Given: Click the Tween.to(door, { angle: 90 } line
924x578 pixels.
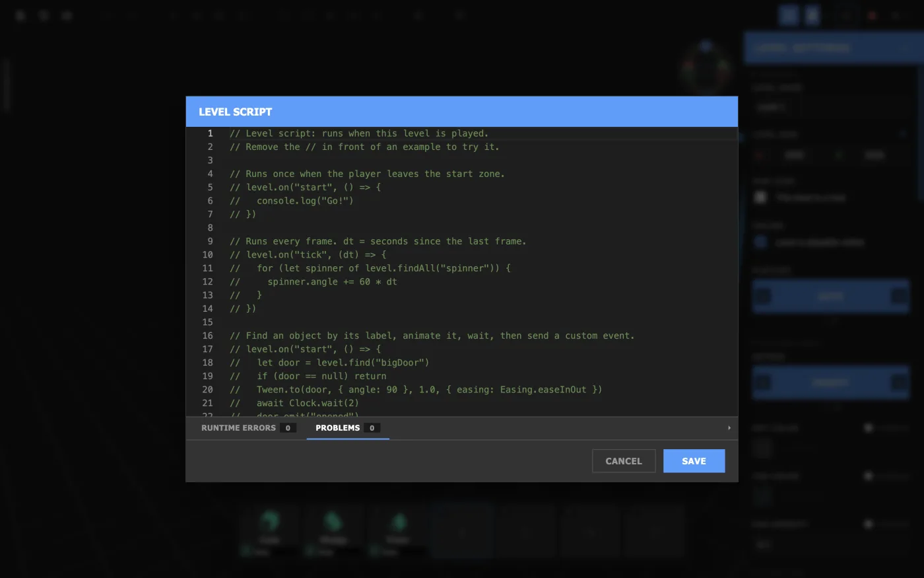Looking at the screenshot, I should tap(416, 390).
